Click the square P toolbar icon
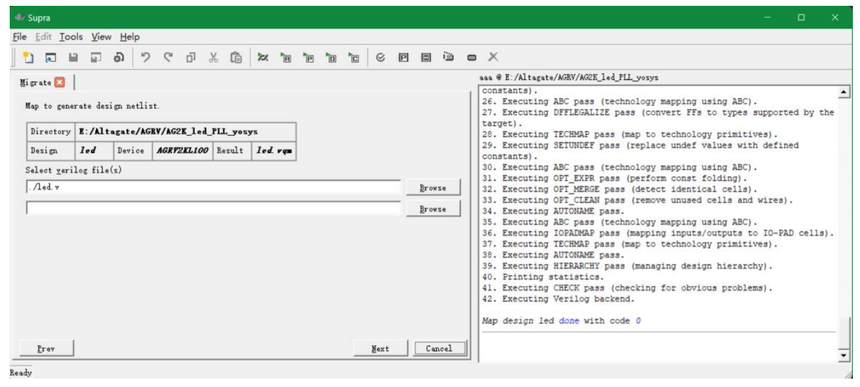 [x=403, y=57]
